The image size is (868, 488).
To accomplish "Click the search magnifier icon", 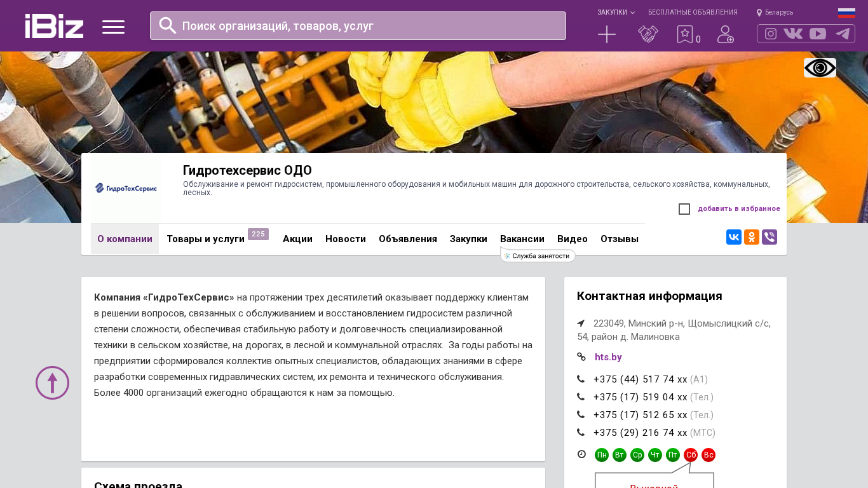I will tap(168, 25).
